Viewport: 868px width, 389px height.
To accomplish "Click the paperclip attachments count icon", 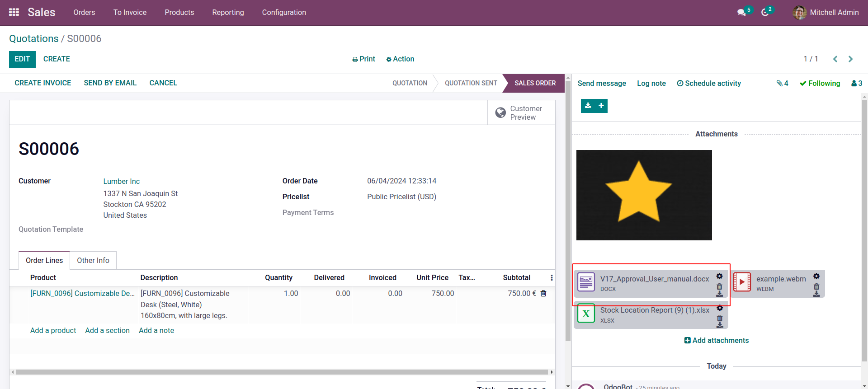I will point(782,83).
